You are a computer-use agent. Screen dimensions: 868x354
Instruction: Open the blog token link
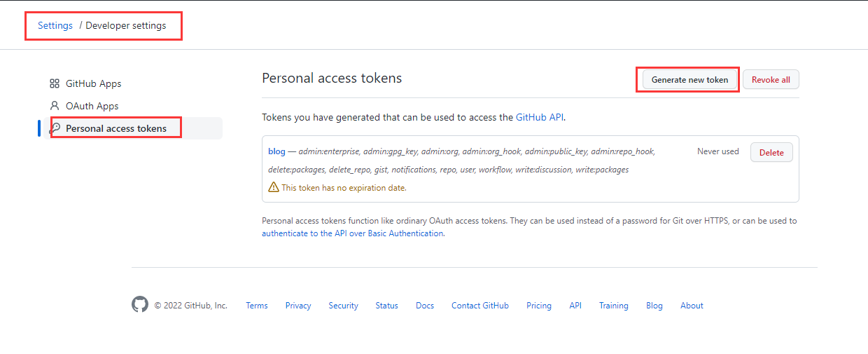pos(276,151)
